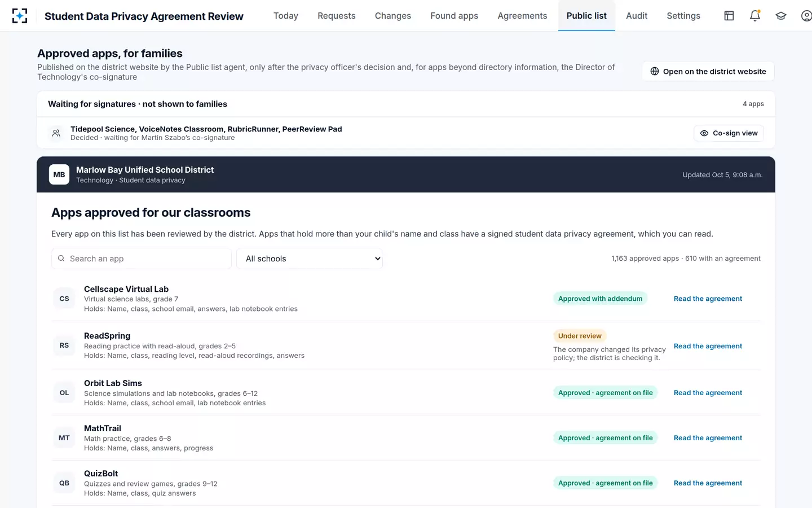
Task: Click MathTrail approved agreement badge
Action: click(605, 438)
